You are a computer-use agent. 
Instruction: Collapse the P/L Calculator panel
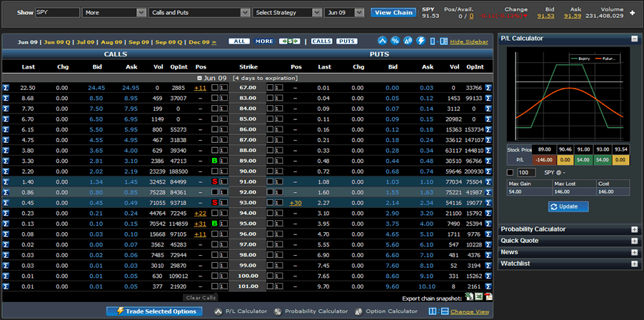[635, 39]
